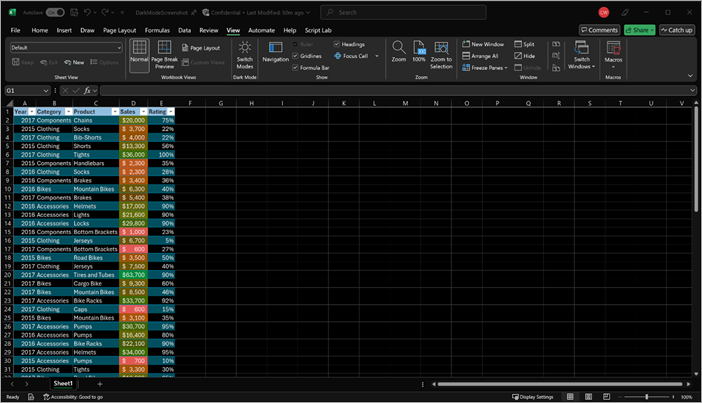Click the Catch up button
This screenshot has height=403, width=702.
point(677,30)
